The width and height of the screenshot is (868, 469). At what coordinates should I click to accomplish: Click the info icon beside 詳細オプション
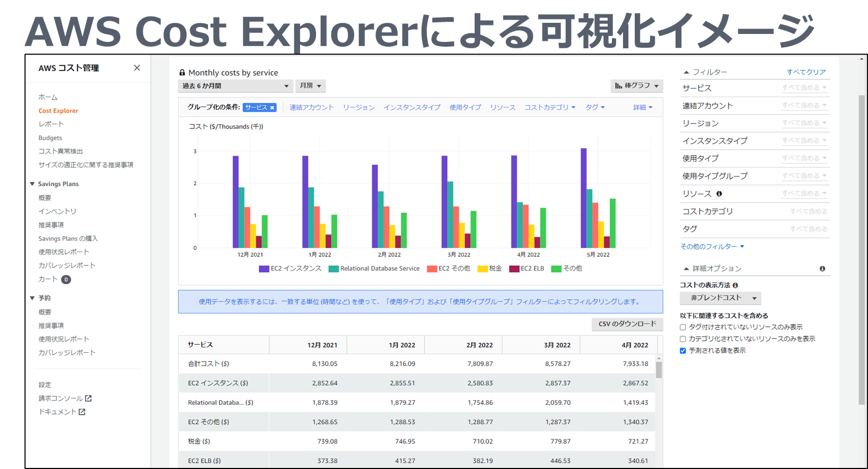822,268
